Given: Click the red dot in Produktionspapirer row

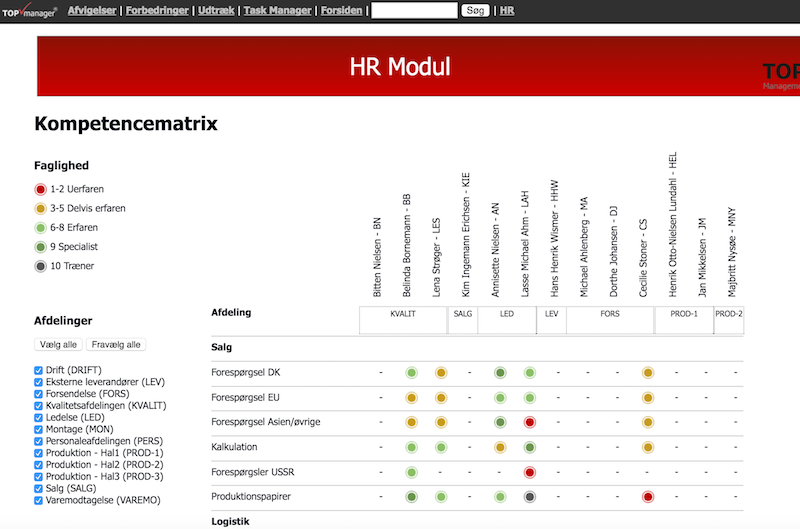Looking at the screenshot, I should pos(647,496).
